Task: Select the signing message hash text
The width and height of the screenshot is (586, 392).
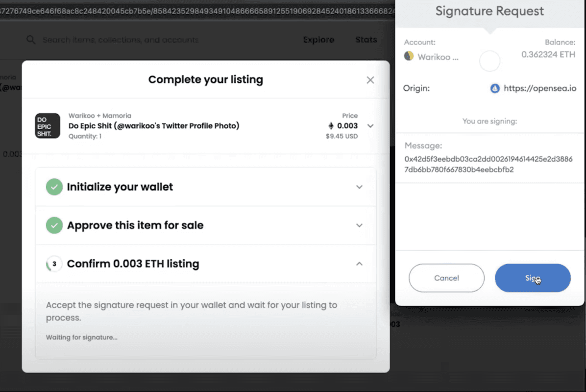Action: point(489,165)
